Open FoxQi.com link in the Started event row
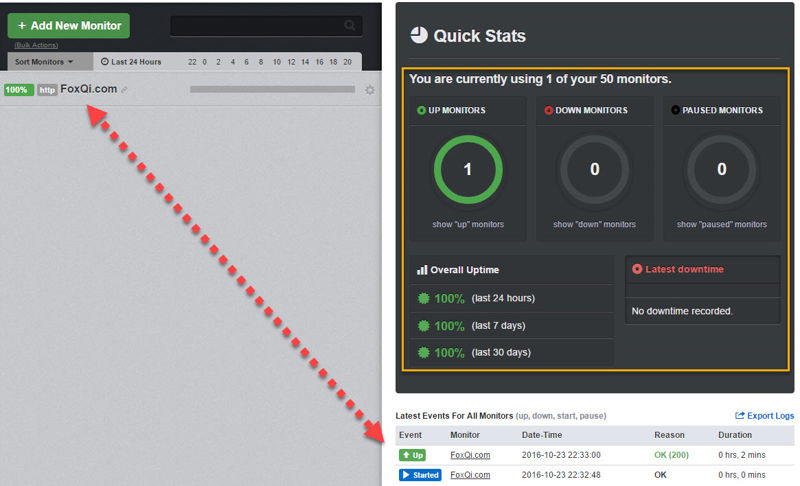Viewport: 800px width, 486px height. 470,475
